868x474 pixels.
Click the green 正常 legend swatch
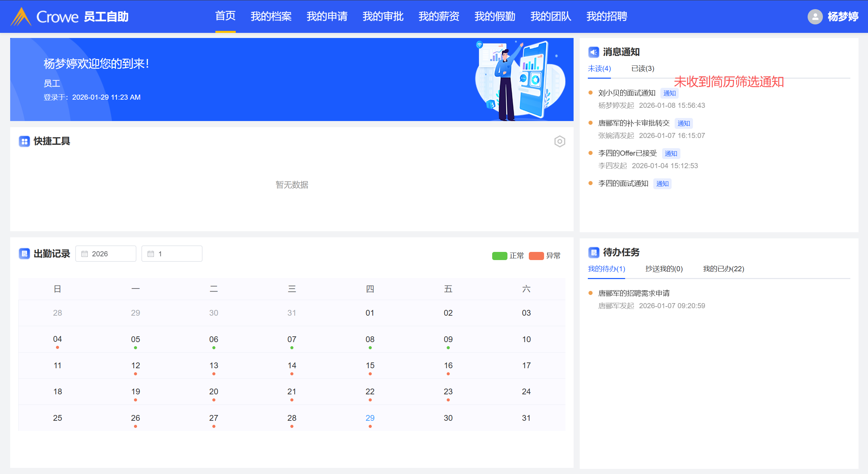point(499,256)
